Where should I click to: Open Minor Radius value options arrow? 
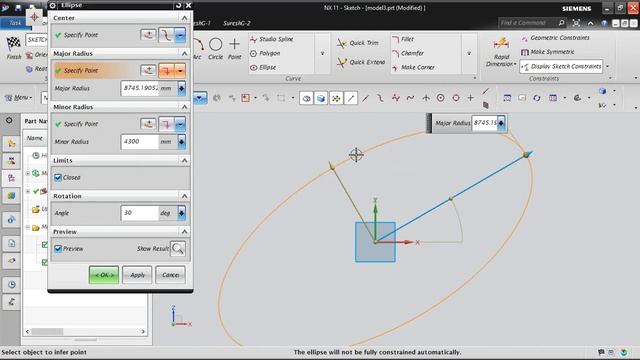(182, 142)
